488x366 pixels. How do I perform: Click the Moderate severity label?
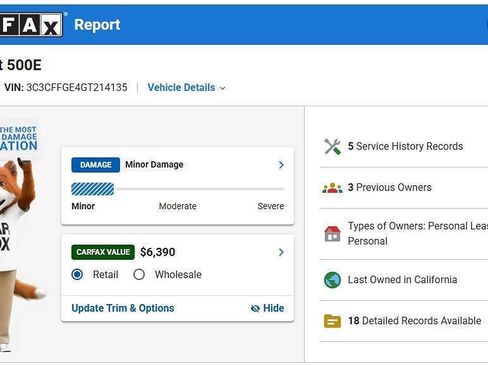pos(178,206)
